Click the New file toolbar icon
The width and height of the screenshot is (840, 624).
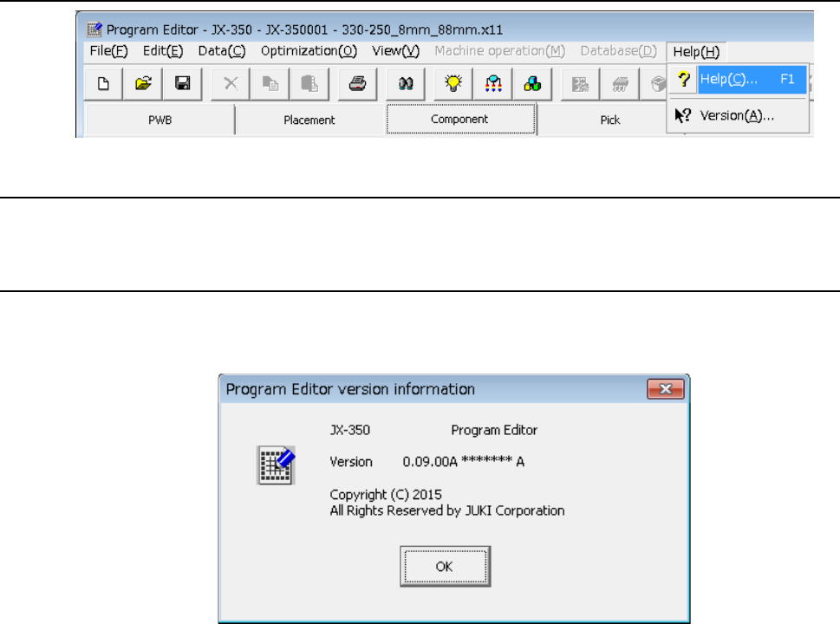[x=103, y=83]
